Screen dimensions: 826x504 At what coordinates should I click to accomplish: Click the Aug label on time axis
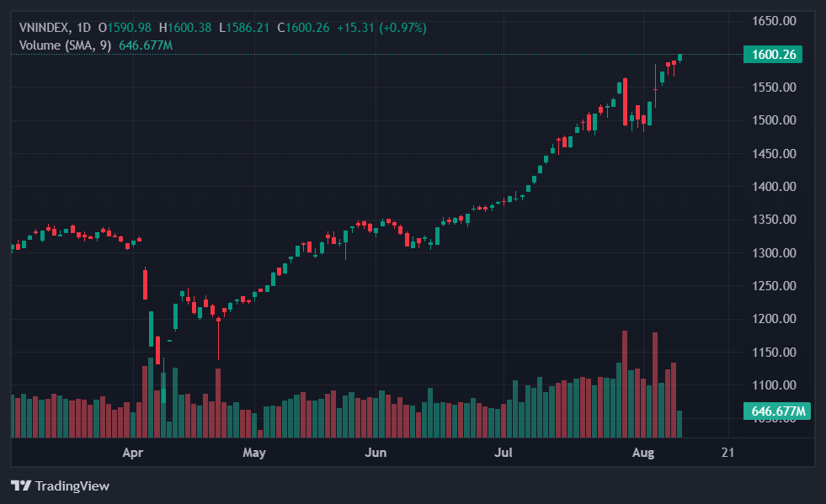643,453
